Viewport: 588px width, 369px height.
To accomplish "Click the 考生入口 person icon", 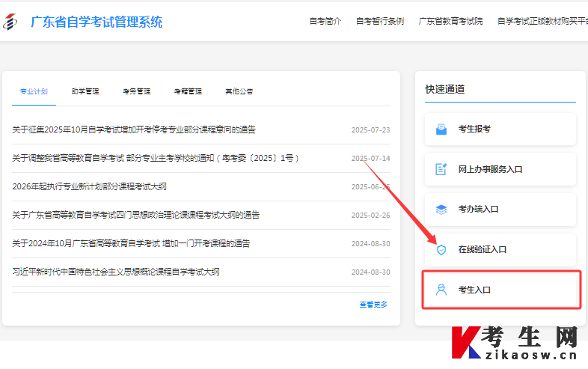I will click(441, 290).
